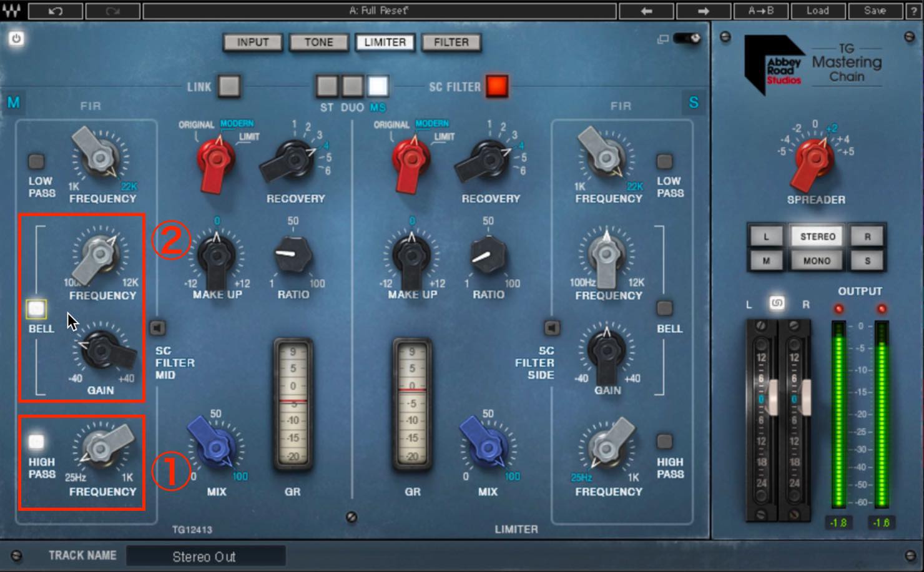924x572 pixels.
Task: Click the Load preset button
Action: pyautogui.click(x=817, y=11)
